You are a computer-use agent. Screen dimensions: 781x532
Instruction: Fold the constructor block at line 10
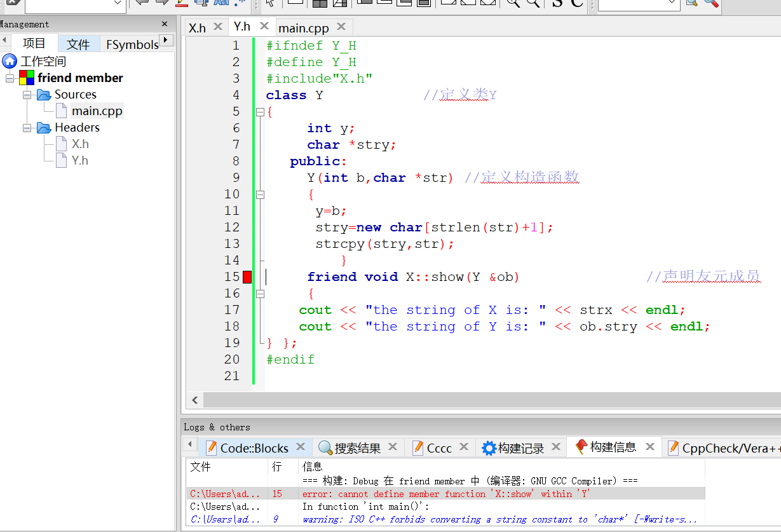coord(259,194)
